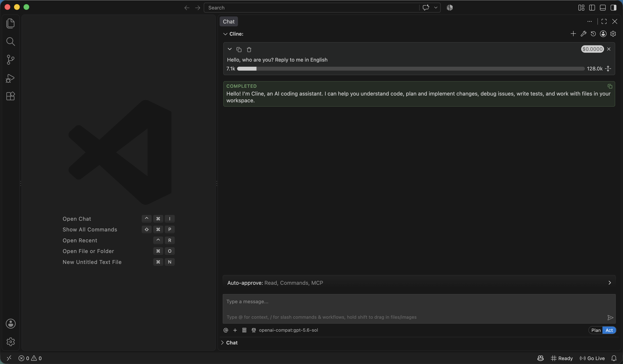Click Go Live in status bar
Image resolution: width=623 pixels, height=364 pixels.
pos(592,358)
